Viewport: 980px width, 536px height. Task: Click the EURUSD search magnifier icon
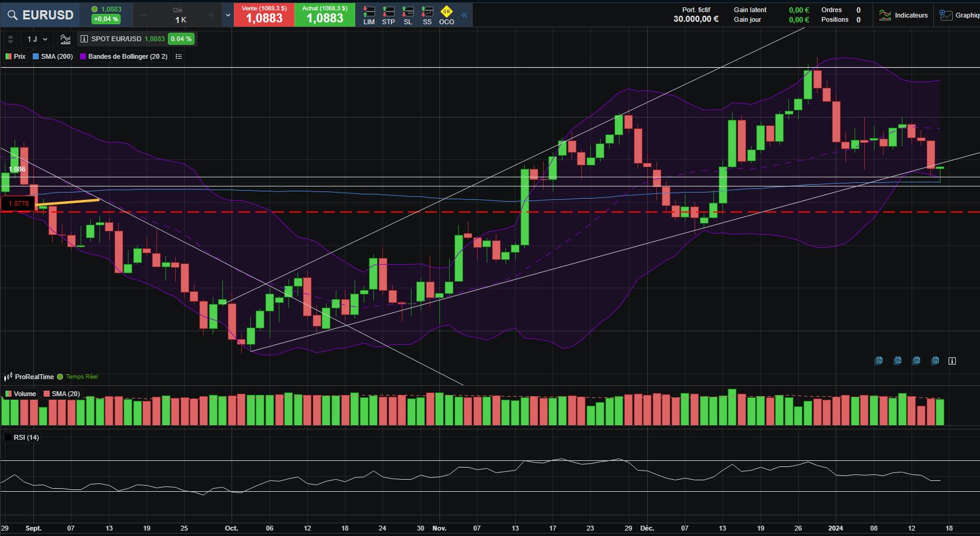point(12,15)
